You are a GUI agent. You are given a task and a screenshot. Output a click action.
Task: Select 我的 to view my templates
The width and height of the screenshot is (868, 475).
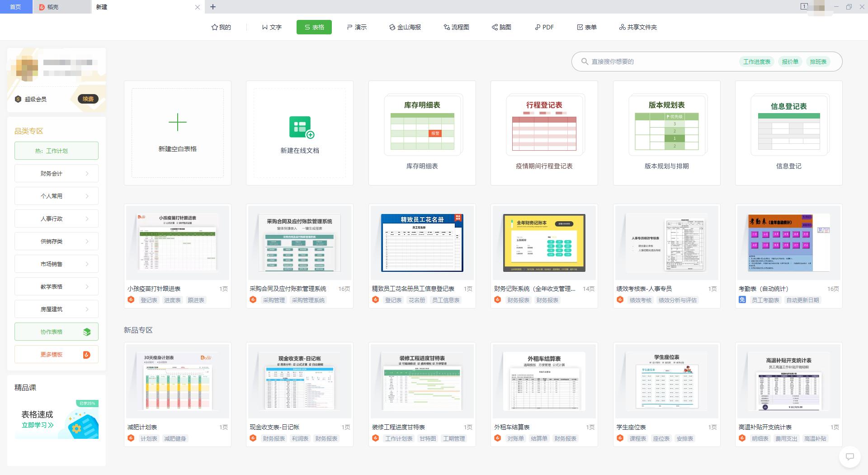coord(221,27)
